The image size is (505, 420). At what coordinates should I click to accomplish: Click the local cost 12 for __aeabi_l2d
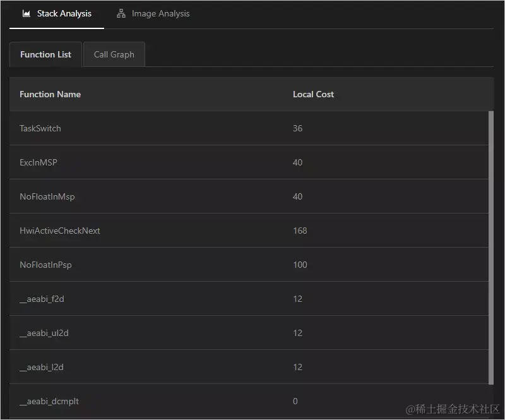tap(297, 368)
